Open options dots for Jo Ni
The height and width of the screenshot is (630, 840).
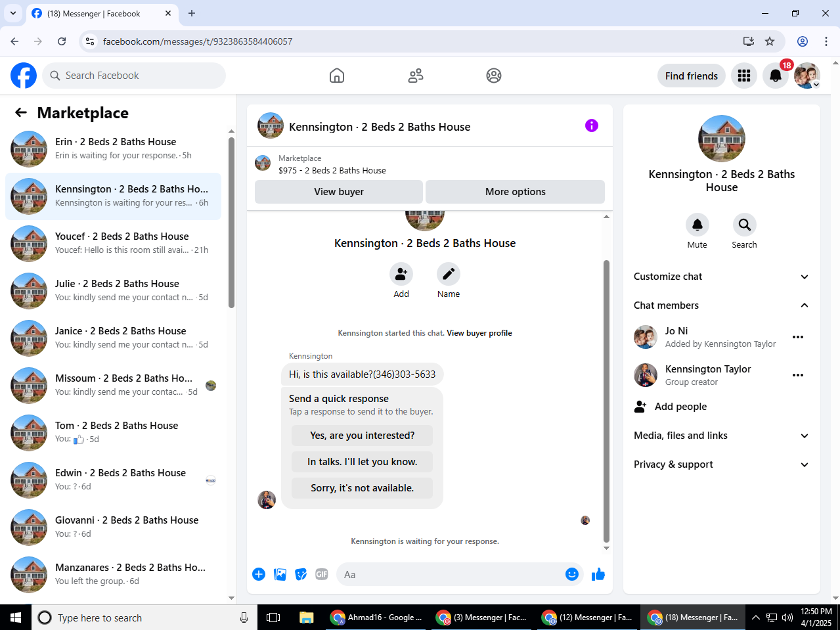pos(798,337)
